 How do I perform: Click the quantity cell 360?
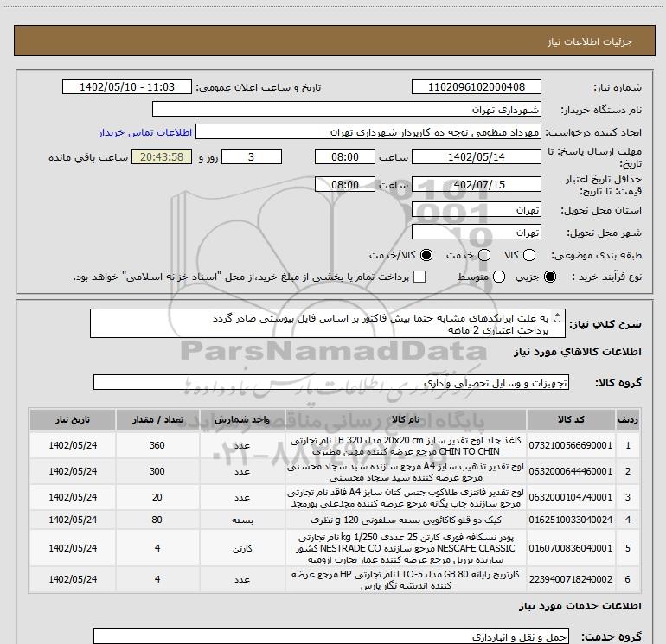pyautogui.click(x=157, y=445)
